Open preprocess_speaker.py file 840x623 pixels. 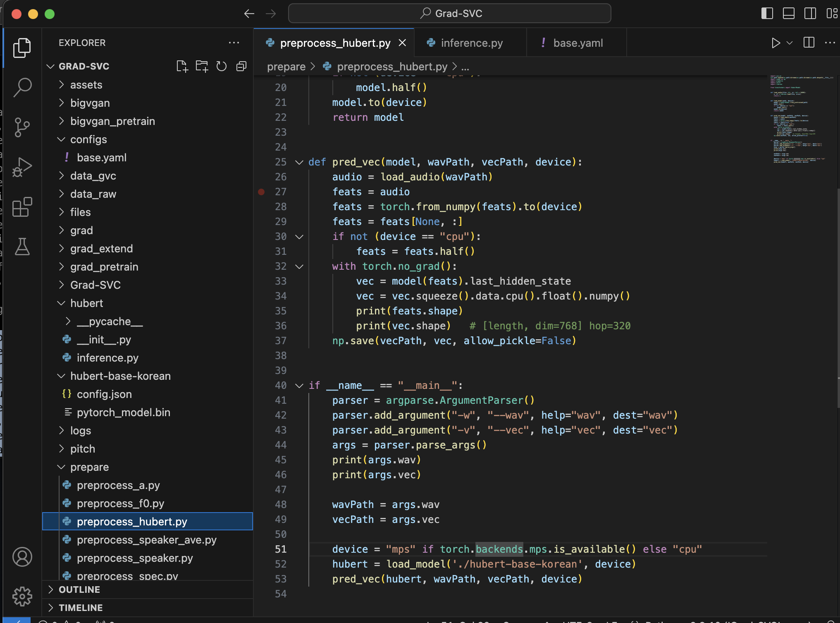tap(148, 558)
